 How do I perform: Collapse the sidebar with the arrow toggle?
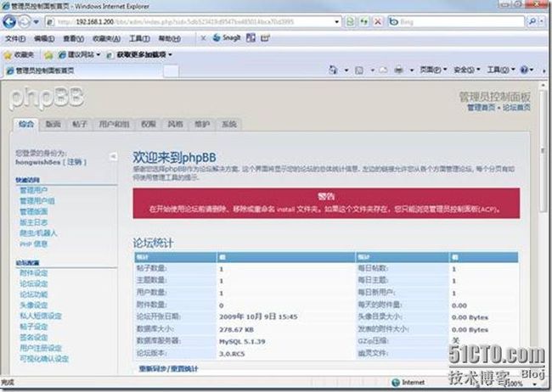113,156
